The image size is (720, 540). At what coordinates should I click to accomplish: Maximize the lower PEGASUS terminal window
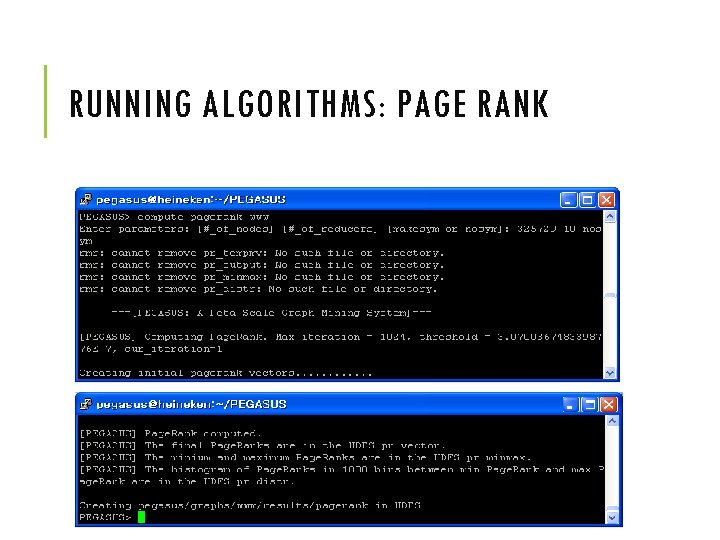click(x=589, y=405)
